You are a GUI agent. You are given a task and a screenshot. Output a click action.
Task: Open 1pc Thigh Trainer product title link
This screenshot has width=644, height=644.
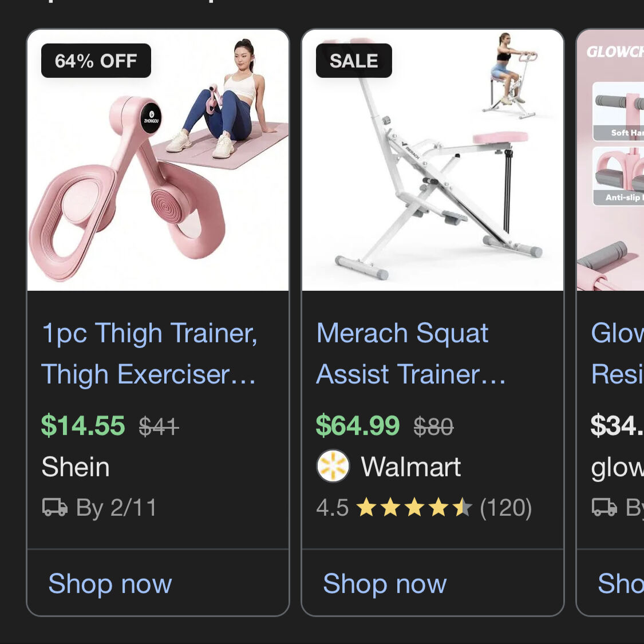click(x=149, y=354)
